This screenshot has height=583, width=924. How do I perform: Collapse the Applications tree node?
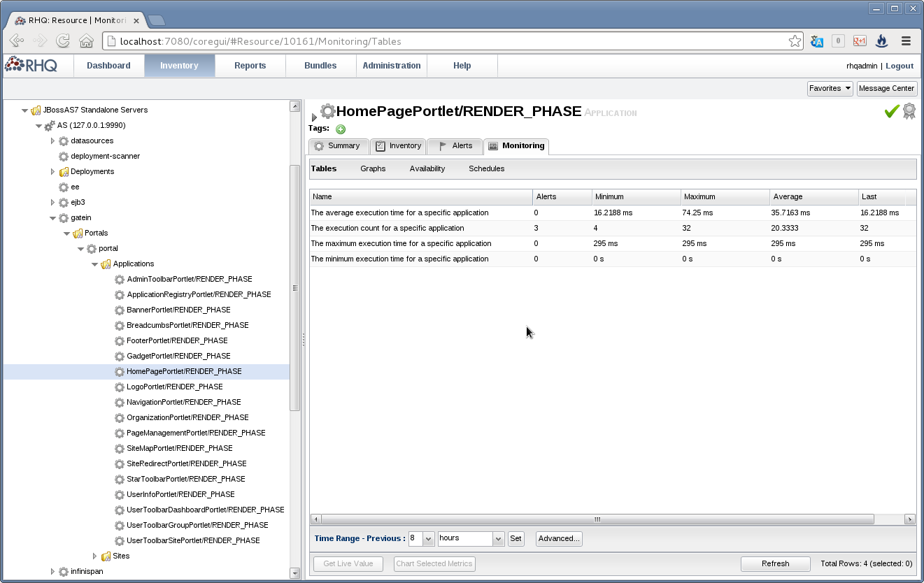pos(94,264)
